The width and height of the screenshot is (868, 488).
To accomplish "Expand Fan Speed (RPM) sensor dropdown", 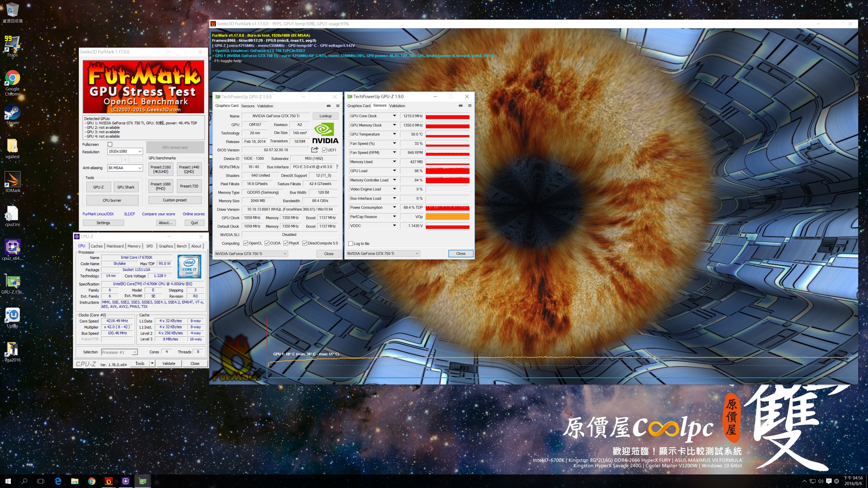I will (x=394, y=152).
